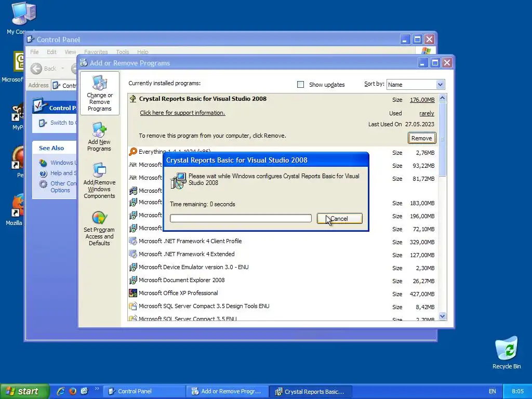Switch to Crystal Reports Basic taskbar button
This screenshot has width=532, height=399.
(x=311, y=392)
